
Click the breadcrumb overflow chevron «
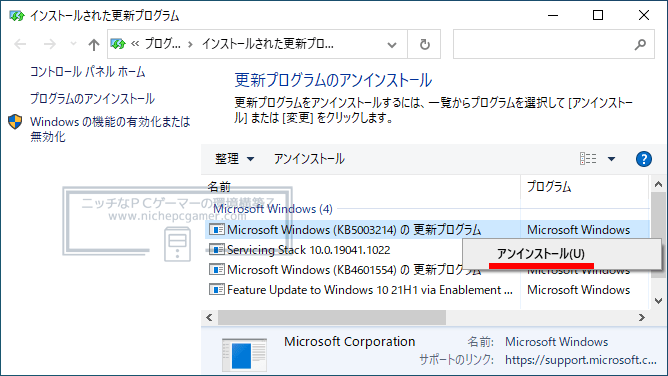pos(135,44)
